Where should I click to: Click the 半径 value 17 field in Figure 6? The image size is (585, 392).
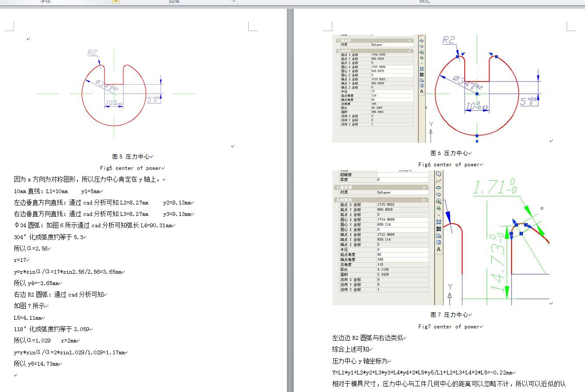tap(391, 92)
